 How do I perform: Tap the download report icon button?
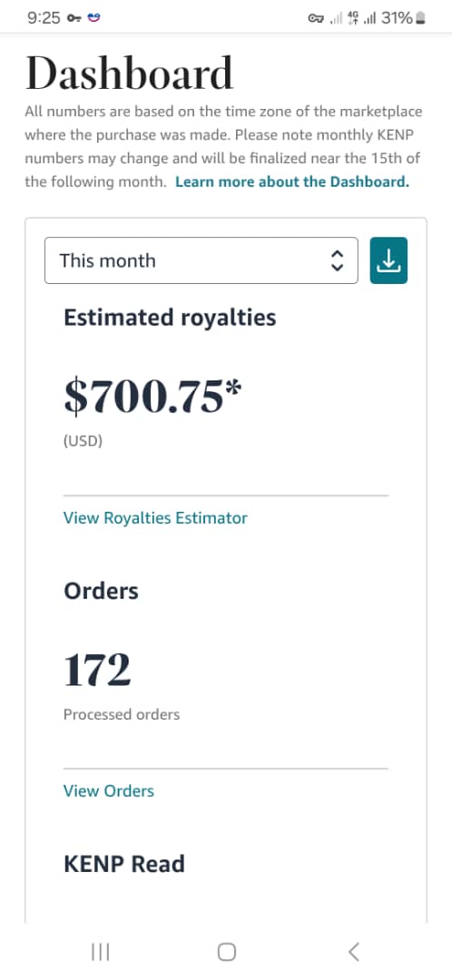pyautogui.click(x=388, y=260)
